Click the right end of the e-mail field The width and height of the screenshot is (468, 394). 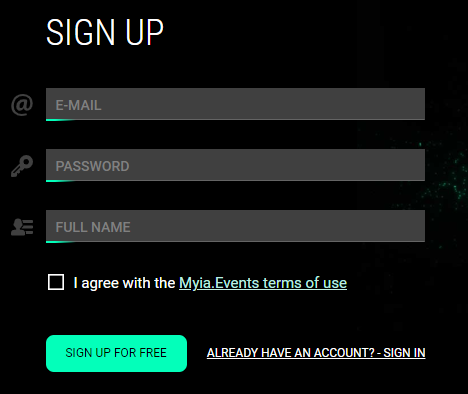pos(417,104)
